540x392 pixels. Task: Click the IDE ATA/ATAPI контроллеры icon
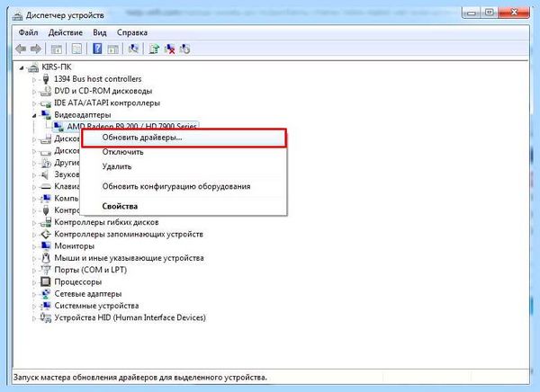click(46, 103)
